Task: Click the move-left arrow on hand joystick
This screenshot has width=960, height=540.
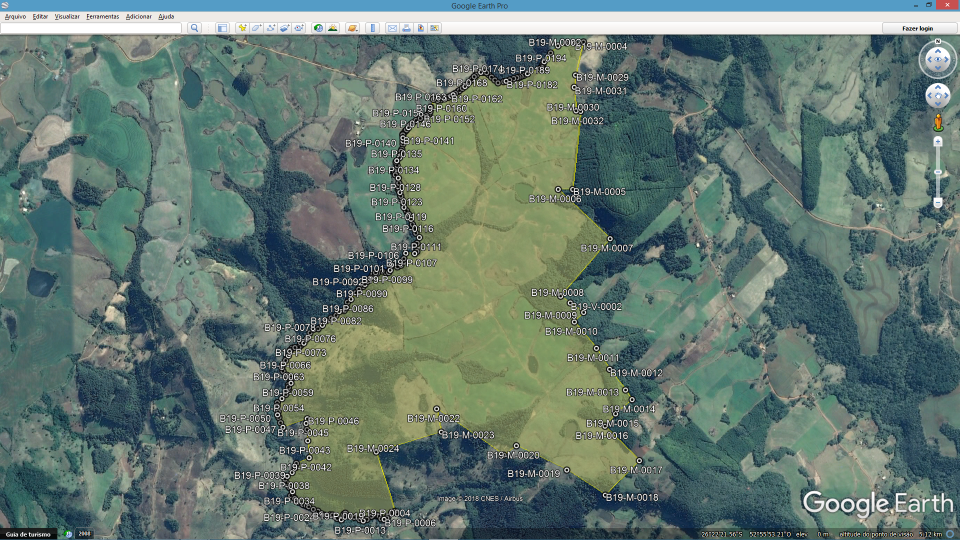Action: [931, 96]
